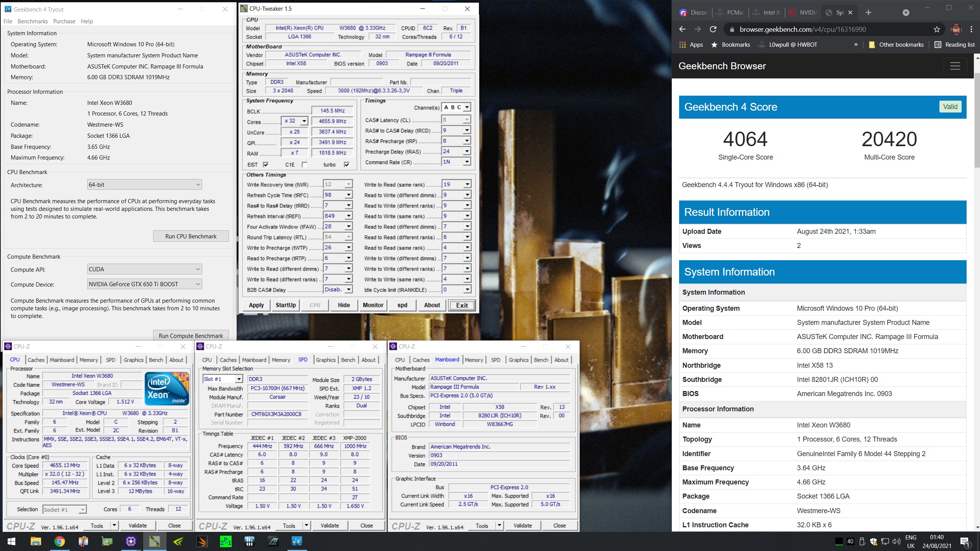The width and height of the screenshot is (980, 551).
Task: Toggle the turbo checkbox in CPU-Tweaker
Action: click(x=346, y=165)
